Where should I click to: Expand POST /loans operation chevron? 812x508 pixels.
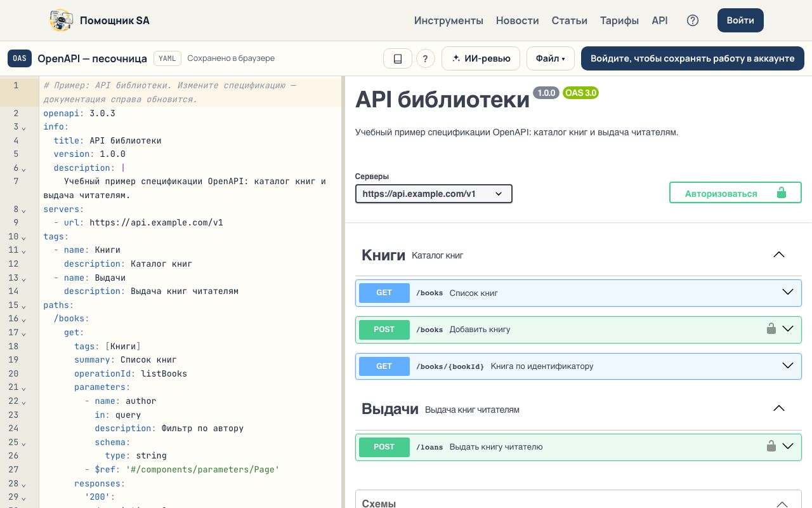pyautogui.click(x=788, y=446)
